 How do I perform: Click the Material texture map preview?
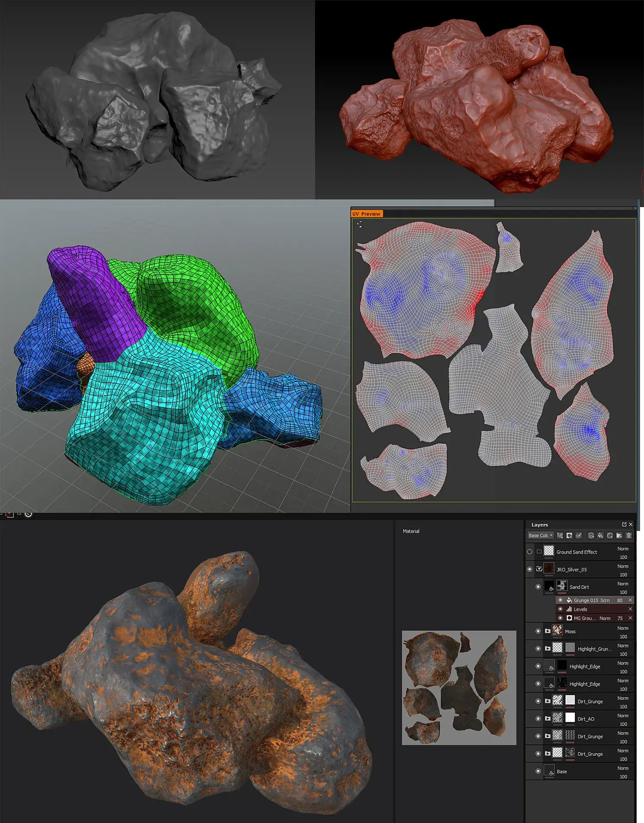459,687
